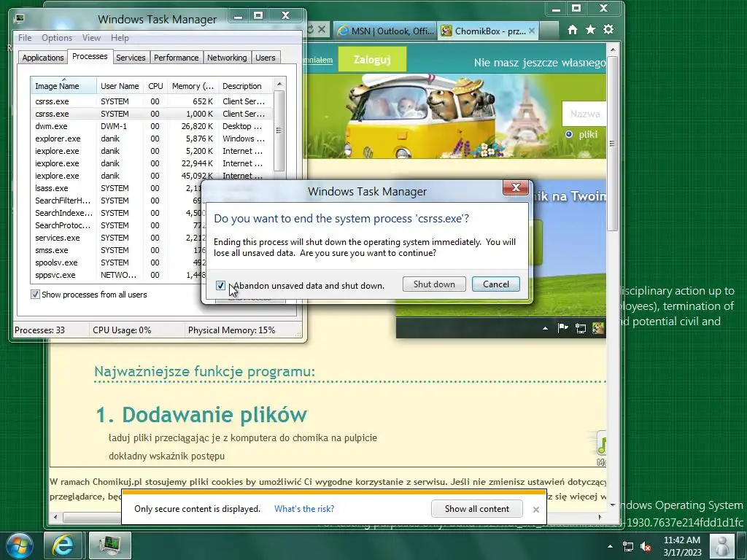Select iexplore.exe row using 45,092 K
747x560 pixels.
152,176
